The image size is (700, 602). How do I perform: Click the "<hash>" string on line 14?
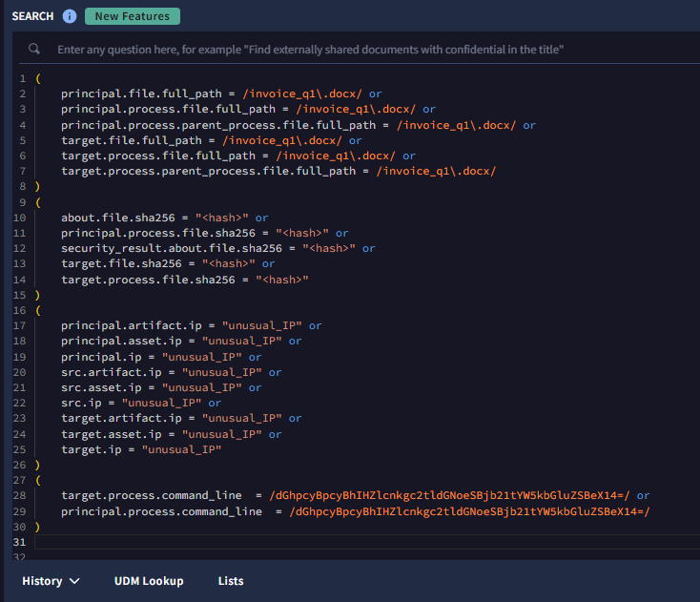click(x=281, y=280)
